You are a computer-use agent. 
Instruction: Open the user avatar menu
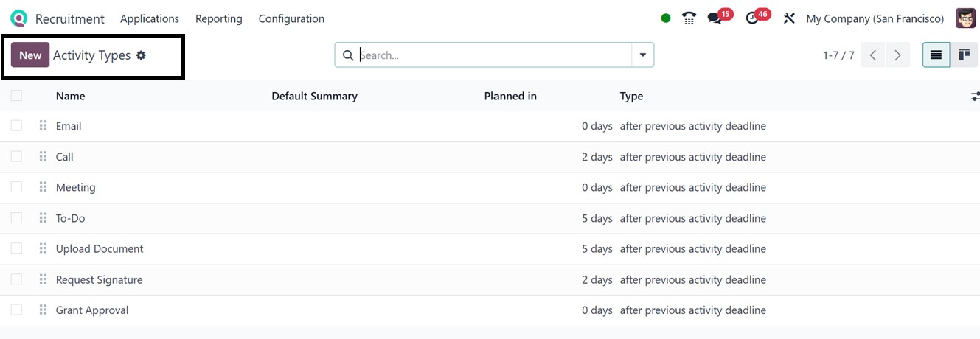(x=965, y=18)
